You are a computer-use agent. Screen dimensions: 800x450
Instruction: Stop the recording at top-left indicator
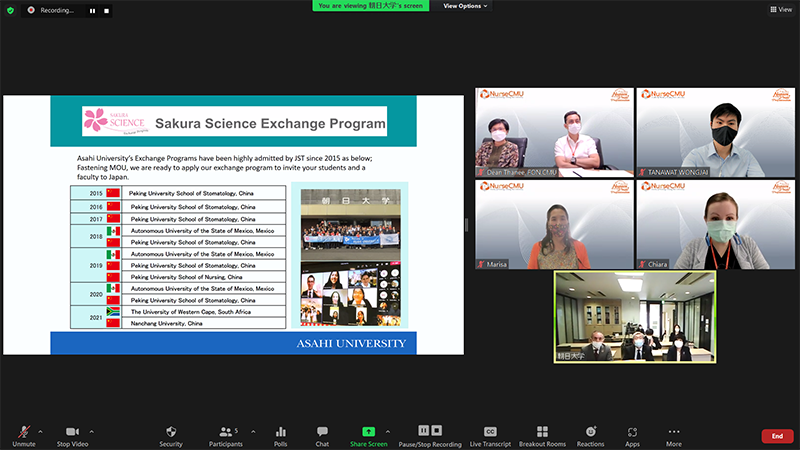click(106, 11)
